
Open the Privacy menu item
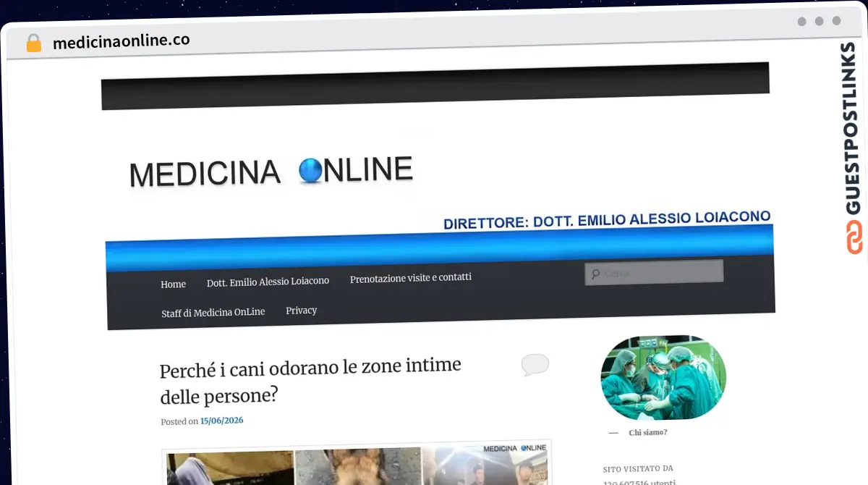click(302, 311)
